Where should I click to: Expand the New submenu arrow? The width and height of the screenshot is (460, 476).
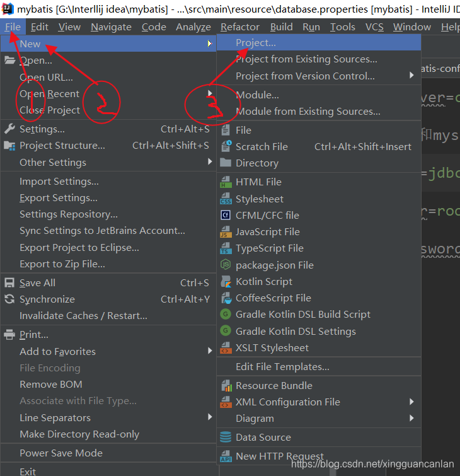pyautogui.click(x=210, y=44)
